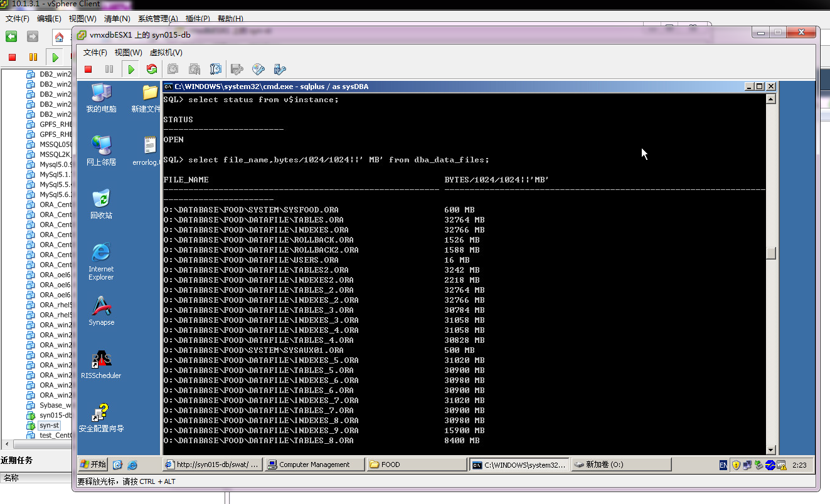Open the RISScheduler desktop icon
The image size is (830, 504).
tap(101, 365)
